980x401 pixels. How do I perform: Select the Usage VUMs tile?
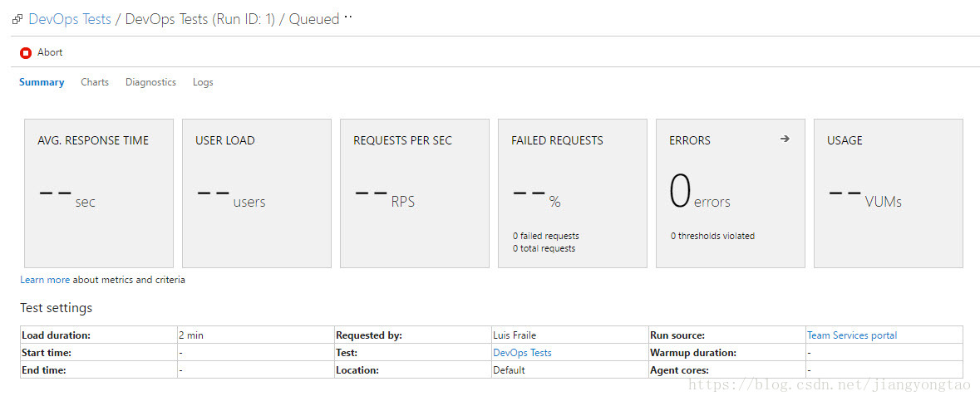pyautogui.click(x=888, y=193)
